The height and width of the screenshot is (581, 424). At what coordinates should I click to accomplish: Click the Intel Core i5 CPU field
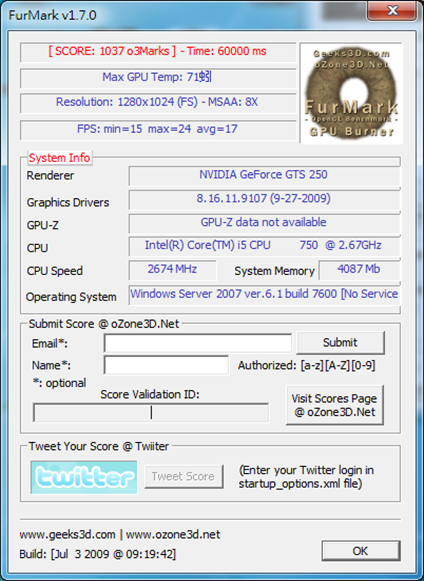click(264, 246)
